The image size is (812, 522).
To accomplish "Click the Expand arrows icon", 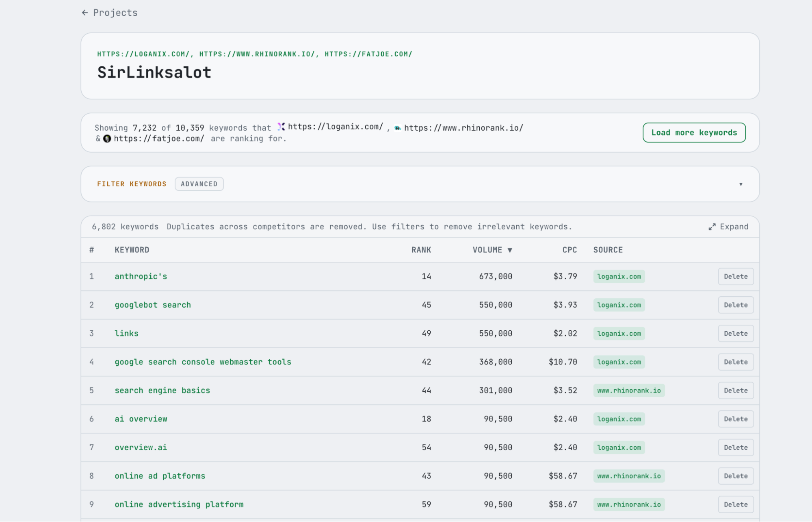I will point(712,227).
